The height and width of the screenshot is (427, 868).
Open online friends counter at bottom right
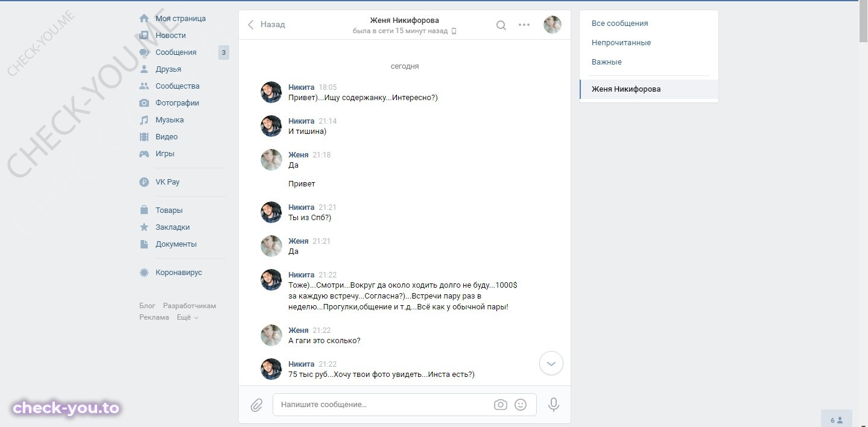[837, 420]
